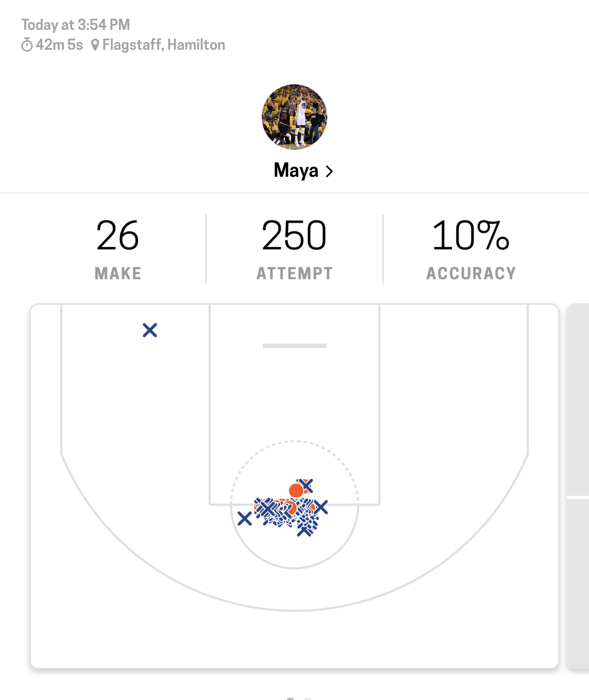The width and height of the screenshot is (589, 700).
Task: Click the rightmost miss X beside the shot cluster
Action: coord(321,507)
